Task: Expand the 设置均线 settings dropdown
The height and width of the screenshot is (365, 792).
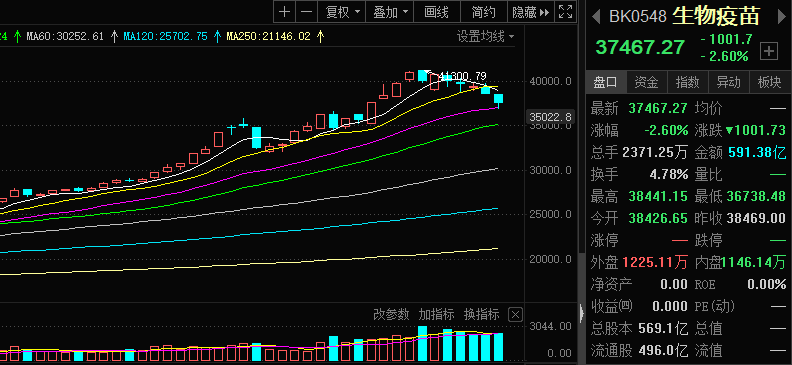Action: pyautogui.click(x=485, y=36)
